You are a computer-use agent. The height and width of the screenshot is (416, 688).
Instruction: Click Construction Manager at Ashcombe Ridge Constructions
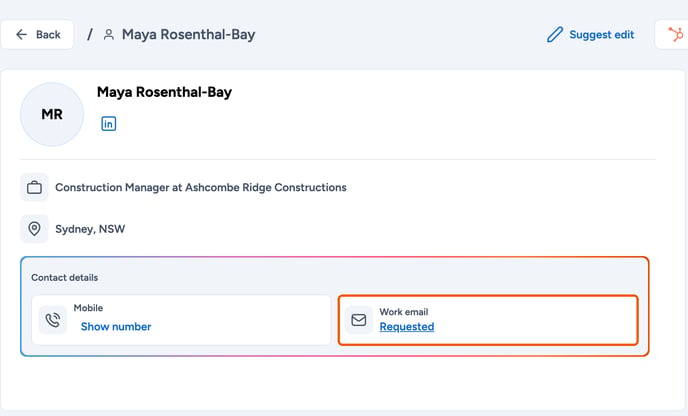[201, 187]
